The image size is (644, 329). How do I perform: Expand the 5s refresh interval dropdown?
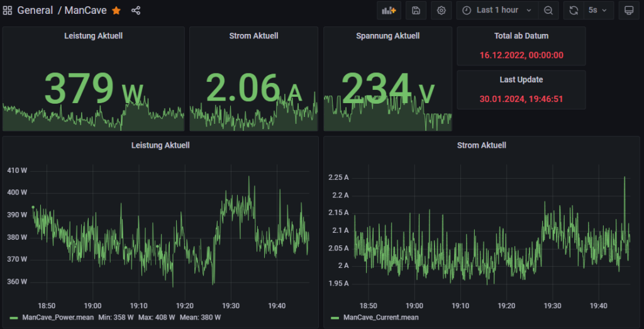tap(597, 10)
